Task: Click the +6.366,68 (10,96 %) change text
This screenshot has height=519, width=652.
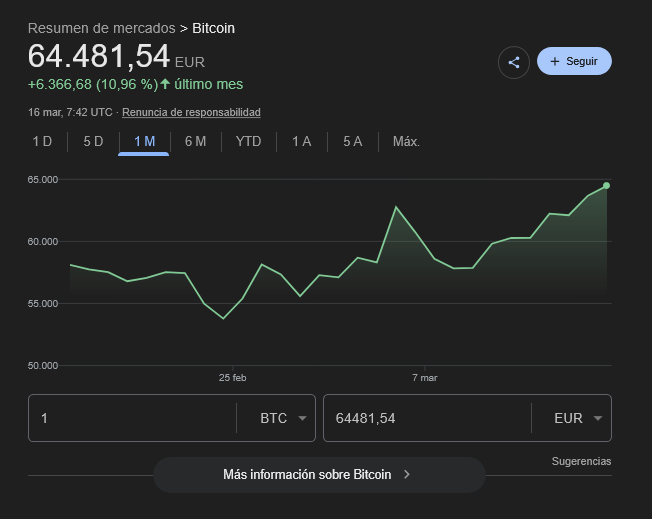Action: point(93,84)
